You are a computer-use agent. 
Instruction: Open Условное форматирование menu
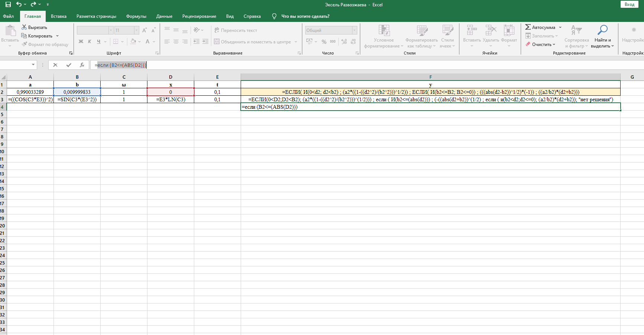(384, 36)
